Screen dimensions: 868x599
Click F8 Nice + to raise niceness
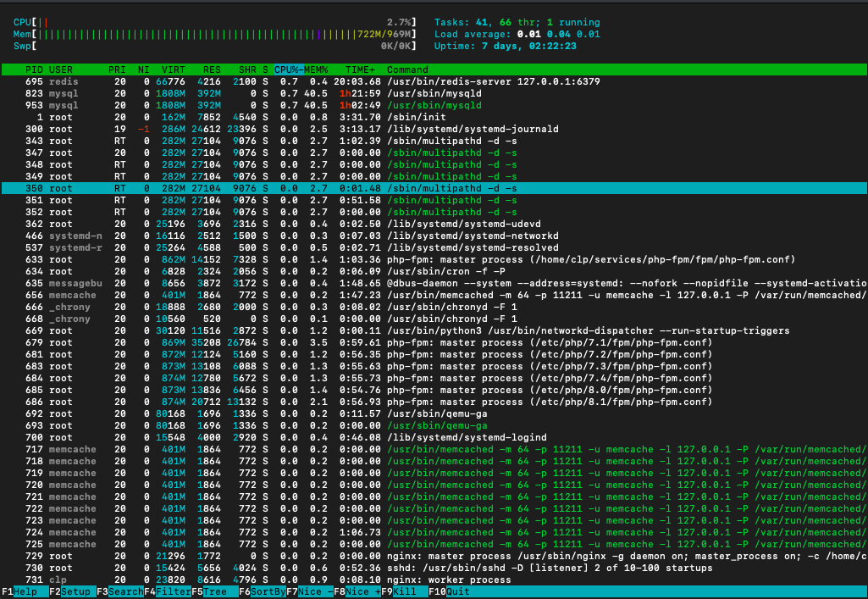357,592
